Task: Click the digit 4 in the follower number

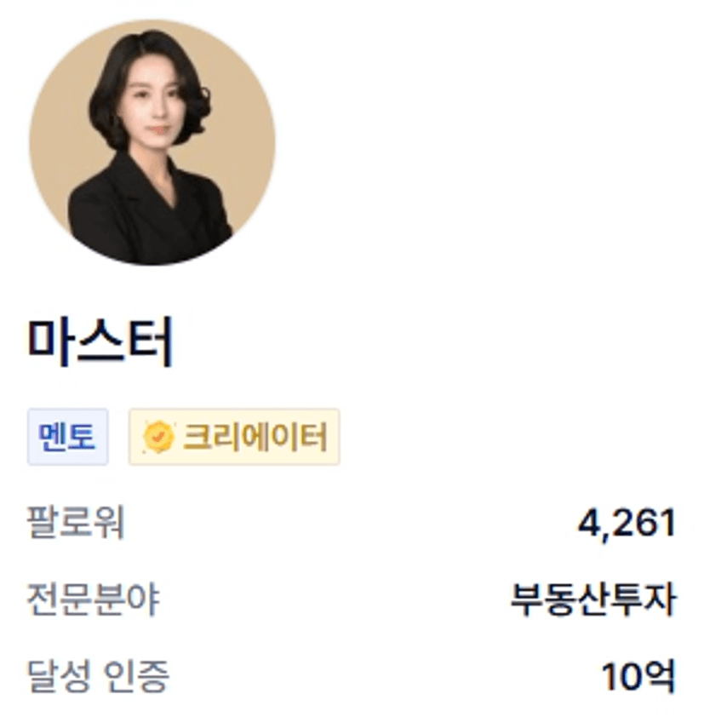Action: [x=589, y=522]
